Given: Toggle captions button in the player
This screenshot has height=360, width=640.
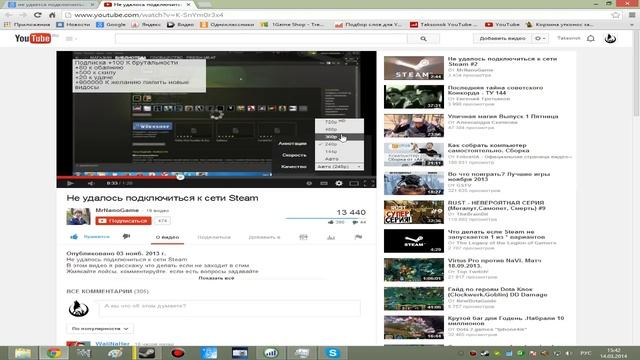Looking at the screenshot, I should [x=324, y=183].
